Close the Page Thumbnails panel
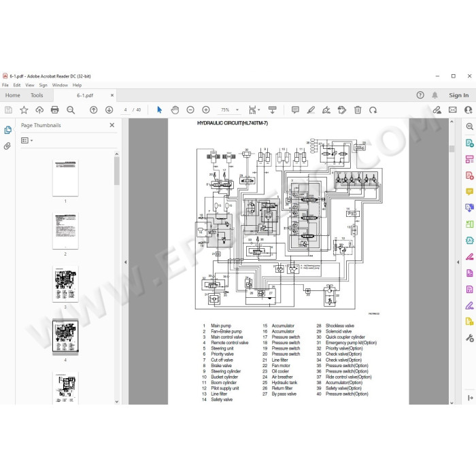Image resolution: width=476 pixels, height=476 pixels. [x=112, y=125]
